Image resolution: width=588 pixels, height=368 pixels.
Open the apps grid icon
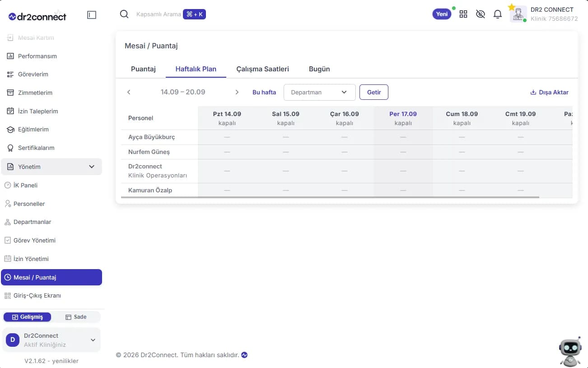click(463, 14)
